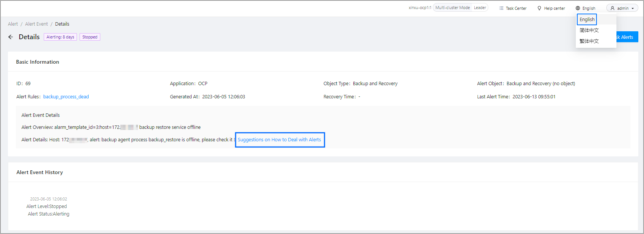The width and height of the screenshot is (644, 234).
Task: Switch language to 繁体中文
Action: click(x=589, y=41)
